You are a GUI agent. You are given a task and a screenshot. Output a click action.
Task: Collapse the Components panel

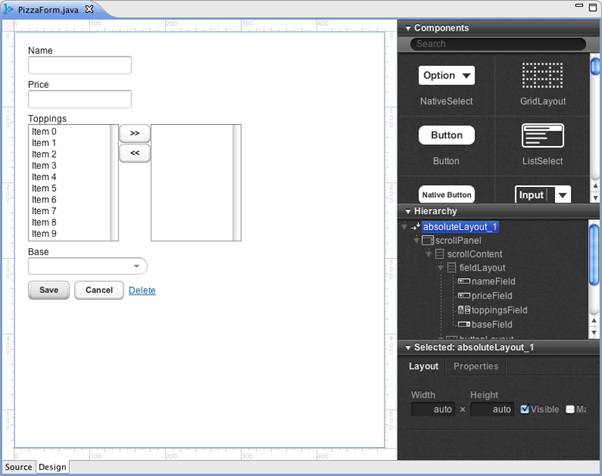[x=408, y=28]
